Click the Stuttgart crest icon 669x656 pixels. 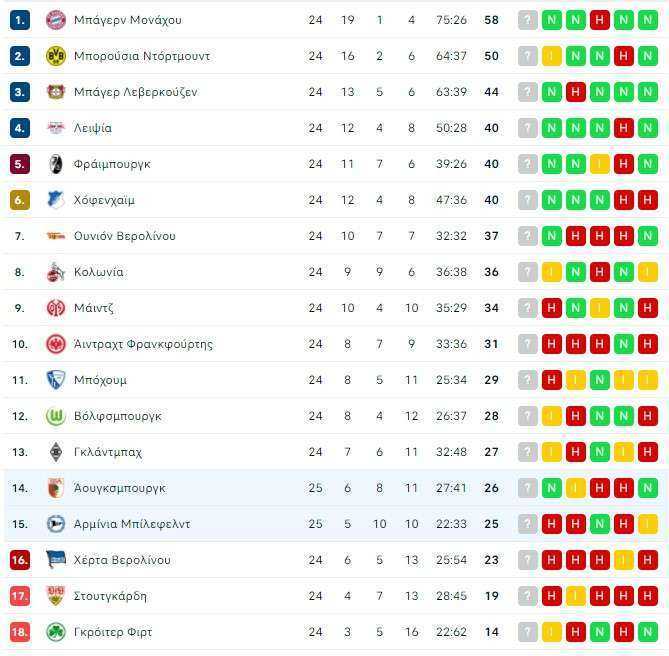pyautogui.click(x=56, y=595)
